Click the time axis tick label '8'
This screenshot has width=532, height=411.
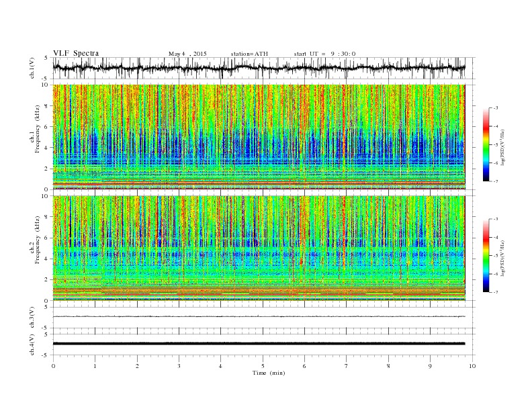point(388,366)
